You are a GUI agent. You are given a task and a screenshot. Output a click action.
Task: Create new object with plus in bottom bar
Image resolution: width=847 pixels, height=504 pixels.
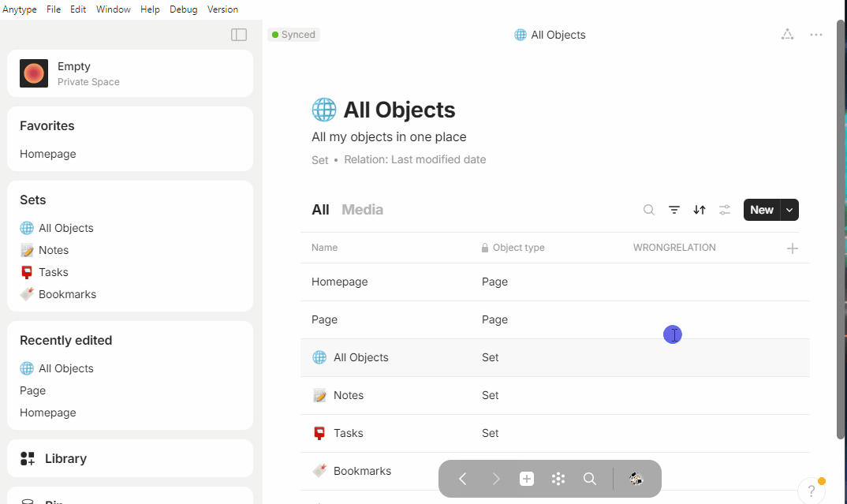pos(527,479)
